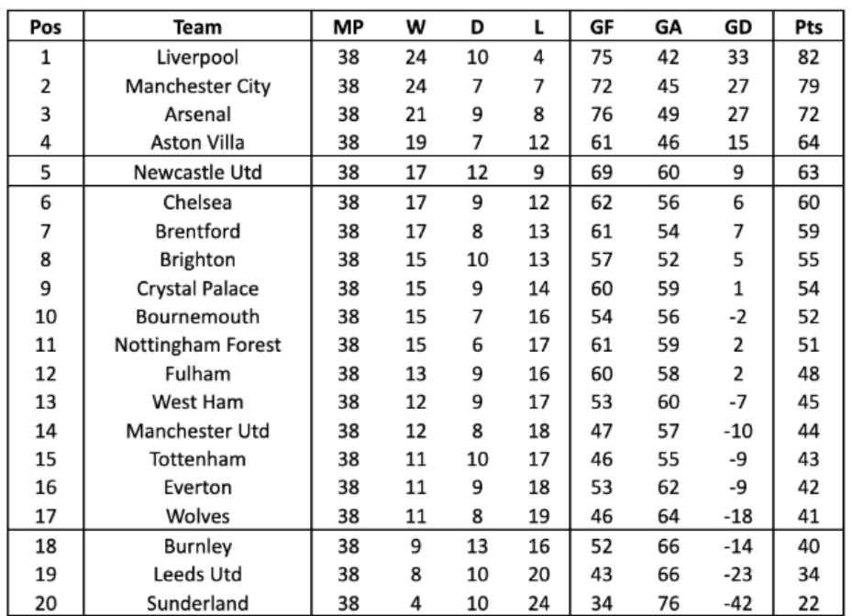The height and width of the screenshot is (616, 852).
Task: Click Crystal Palace in the Team column
Action: tap(196, 289)
